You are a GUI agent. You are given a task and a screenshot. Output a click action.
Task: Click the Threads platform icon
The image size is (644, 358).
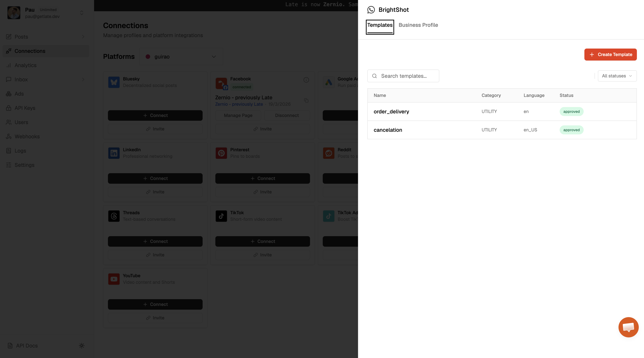click(114, 216)
